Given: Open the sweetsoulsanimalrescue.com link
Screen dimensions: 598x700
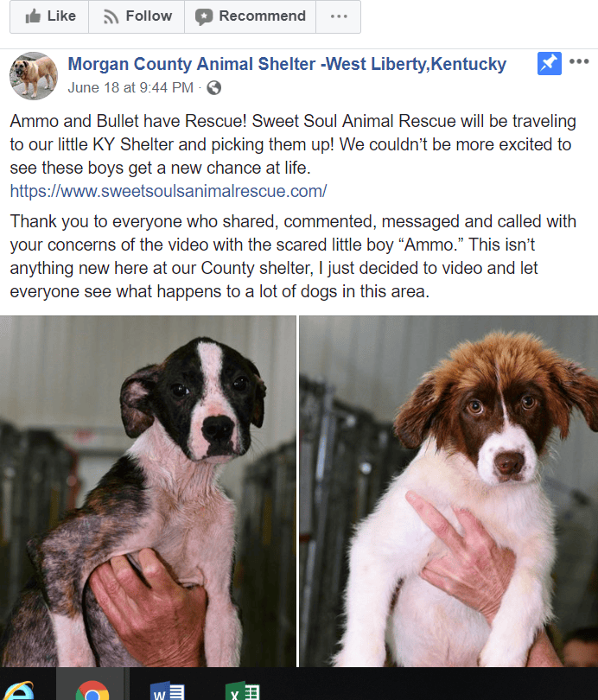Looking at the screenshot, I should pos(169,191).
